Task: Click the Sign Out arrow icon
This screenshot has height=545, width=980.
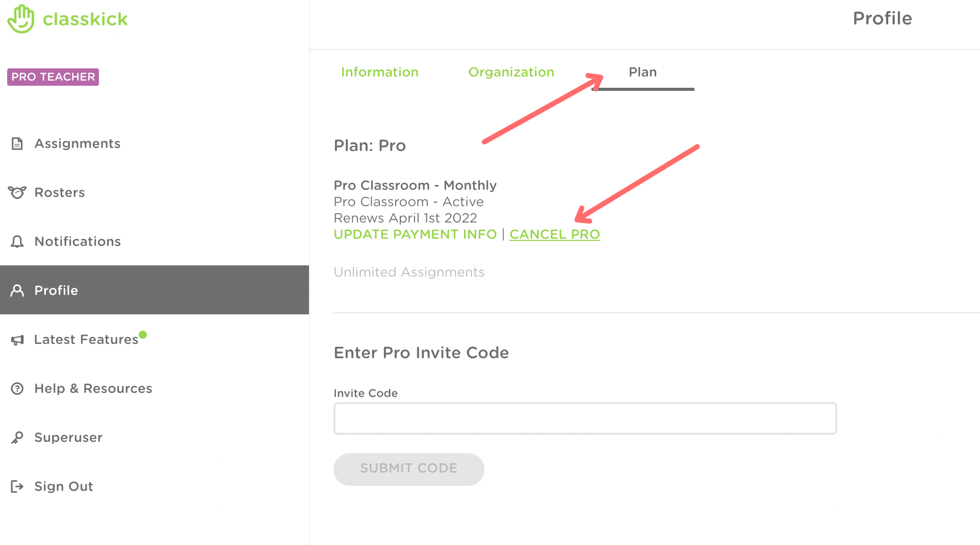Action: pos(17,487)
